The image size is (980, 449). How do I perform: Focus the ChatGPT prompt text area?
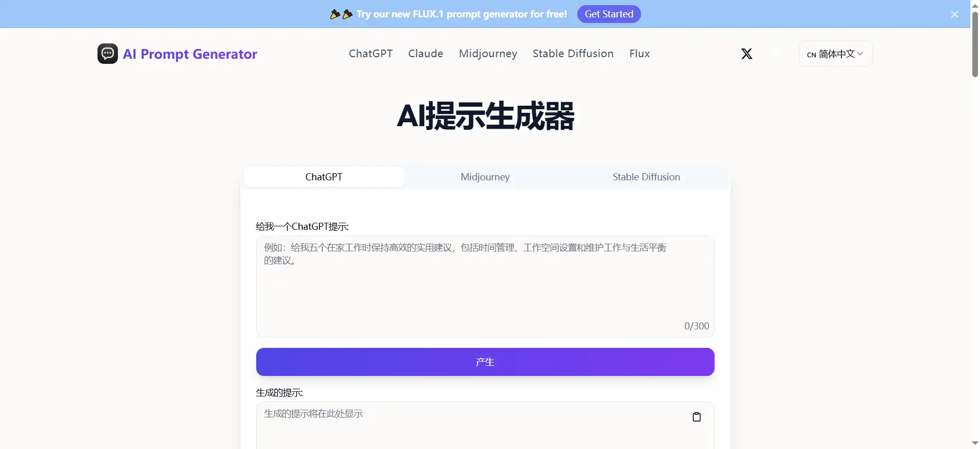(485, 287)
